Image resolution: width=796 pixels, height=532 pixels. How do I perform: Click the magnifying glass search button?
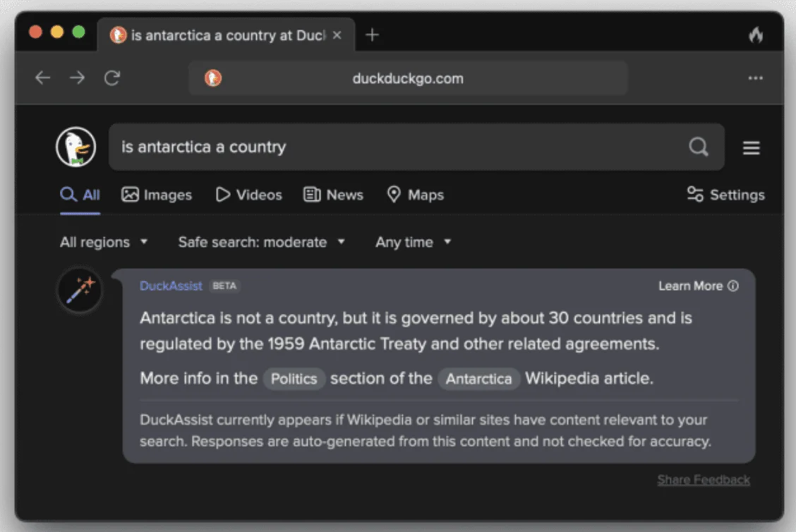click(x=699, y=147)
